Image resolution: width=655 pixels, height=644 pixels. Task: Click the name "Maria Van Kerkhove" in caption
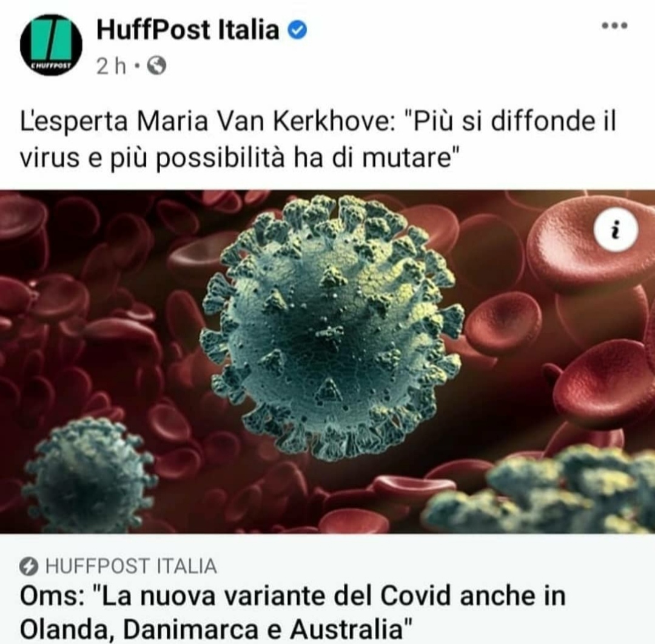pos(265,121)
